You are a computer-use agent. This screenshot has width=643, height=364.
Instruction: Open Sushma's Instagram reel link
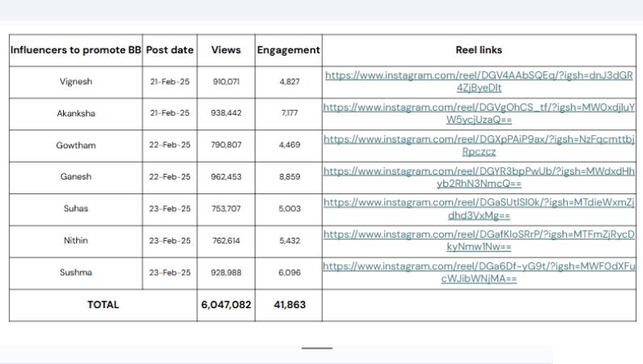point(478,266)
